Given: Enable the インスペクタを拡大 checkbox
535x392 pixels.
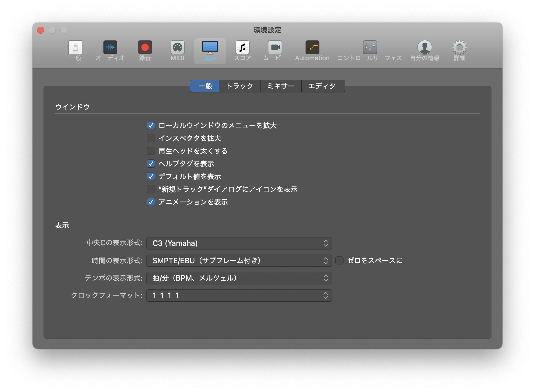Looking at the screenshot, I should pyautogui.click(x=151, y=138).
